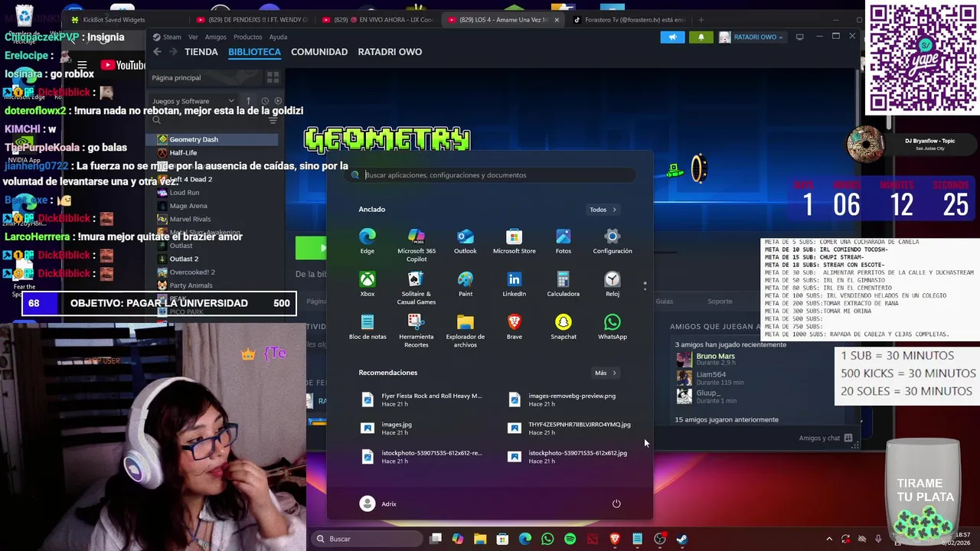Open Microsoft Store pinned app
Viewport: 980px width, 551px height.
[514, 241]
